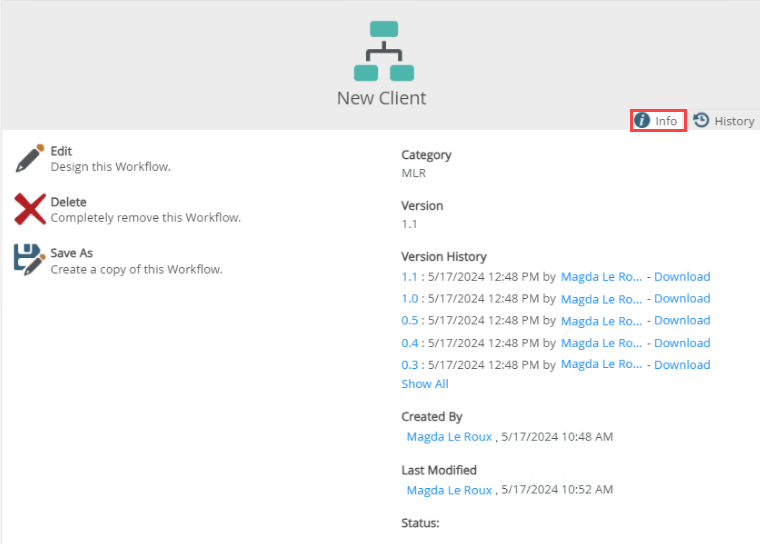Click Magda Le Ro... in version 1.1 row
The height and width of the screenshot is (544, 760).
point(602,277)
